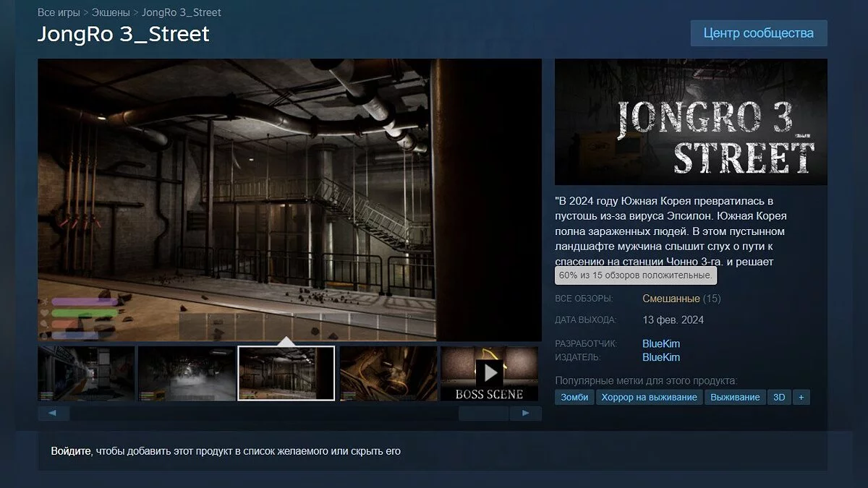Open 'Центр сообщества' community hub button
Viewport: 868px width, 488px height.
coord(758,33)
